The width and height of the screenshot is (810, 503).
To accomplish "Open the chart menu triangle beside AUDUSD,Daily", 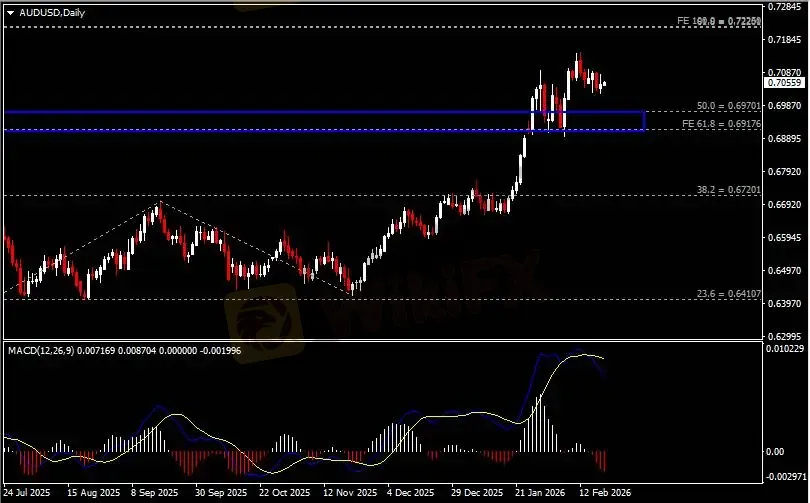I will pos(10,13).
